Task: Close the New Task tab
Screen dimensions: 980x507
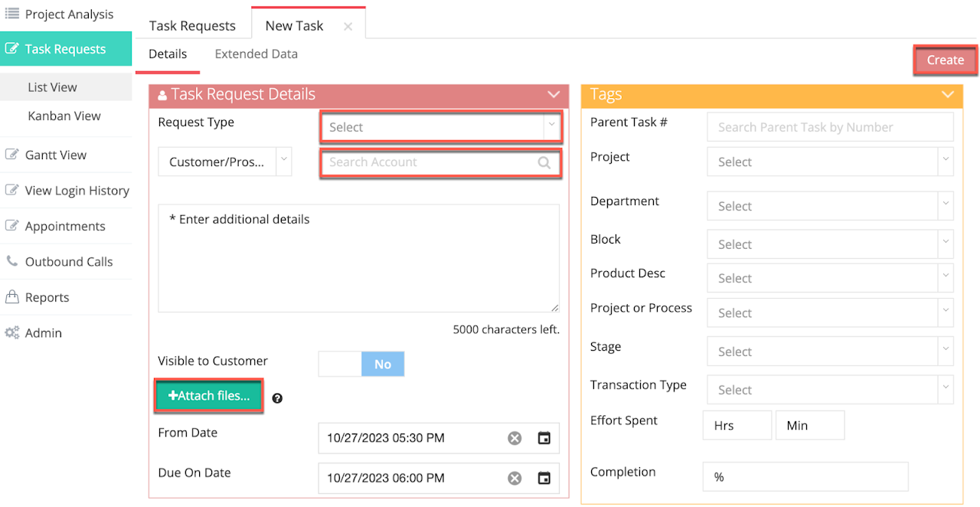Action: point(348,26)
